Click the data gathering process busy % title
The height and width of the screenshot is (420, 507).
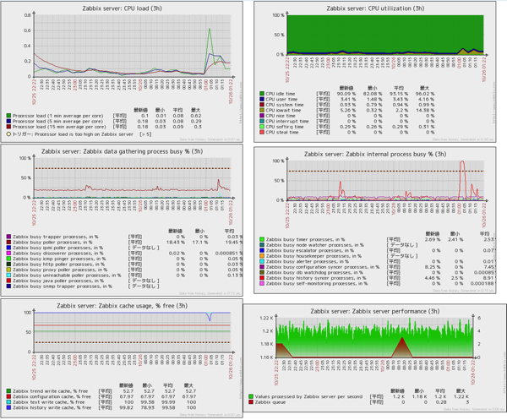click(x=122, y=151)
